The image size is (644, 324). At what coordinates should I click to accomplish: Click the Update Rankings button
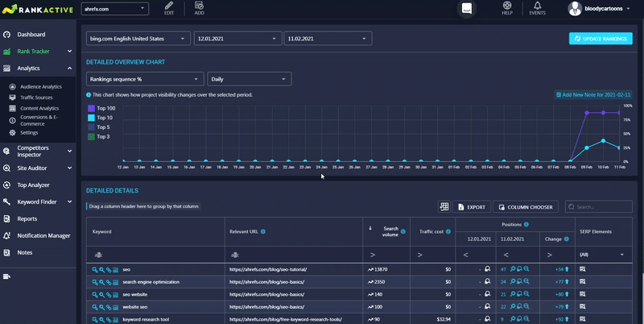601,39
